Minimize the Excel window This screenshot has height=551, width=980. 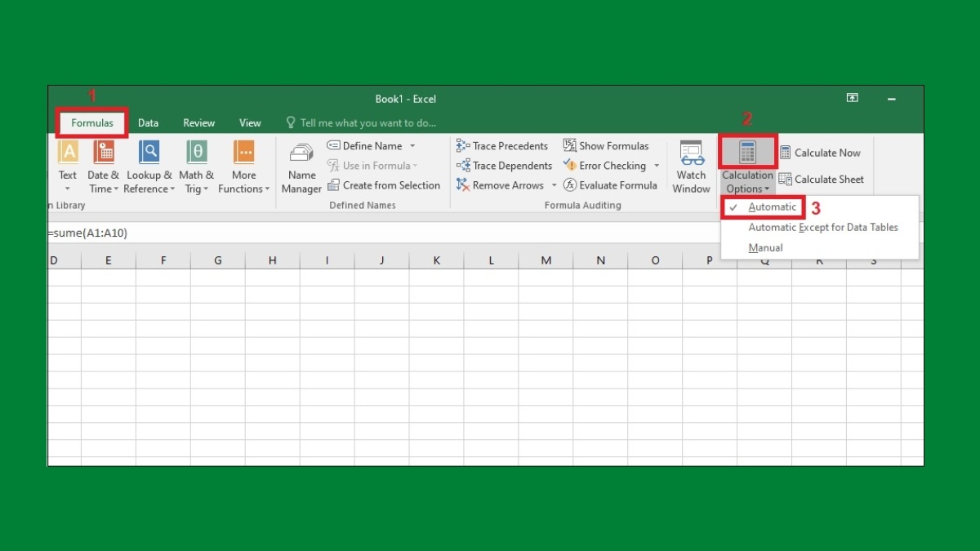(x=892, y=98)
